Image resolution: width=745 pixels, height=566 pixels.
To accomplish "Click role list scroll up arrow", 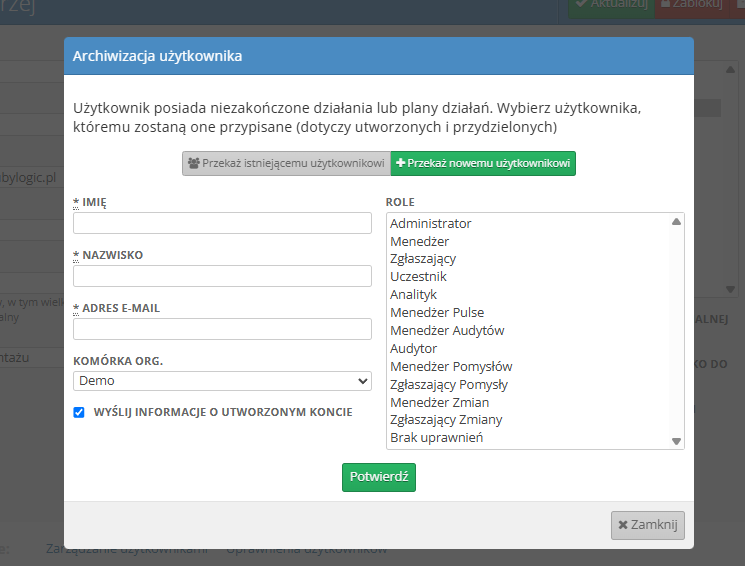I will coord(676,222).
